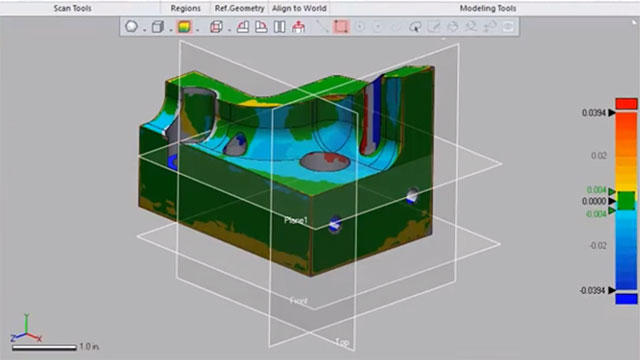This screenshot has height=360, width=640.
Task: Switch to the Ref.Geometry tab
Action: [x=240, y=8]
